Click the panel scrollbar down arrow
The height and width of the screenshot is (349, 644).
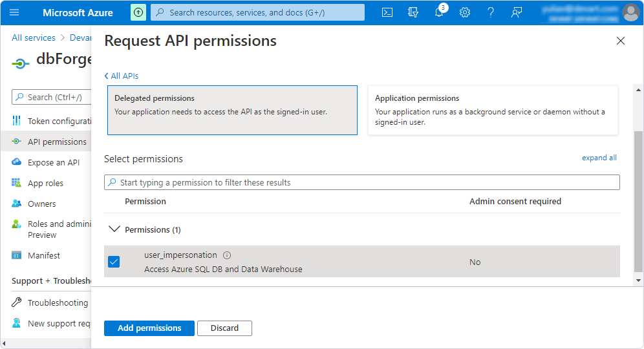coord(638,280)
